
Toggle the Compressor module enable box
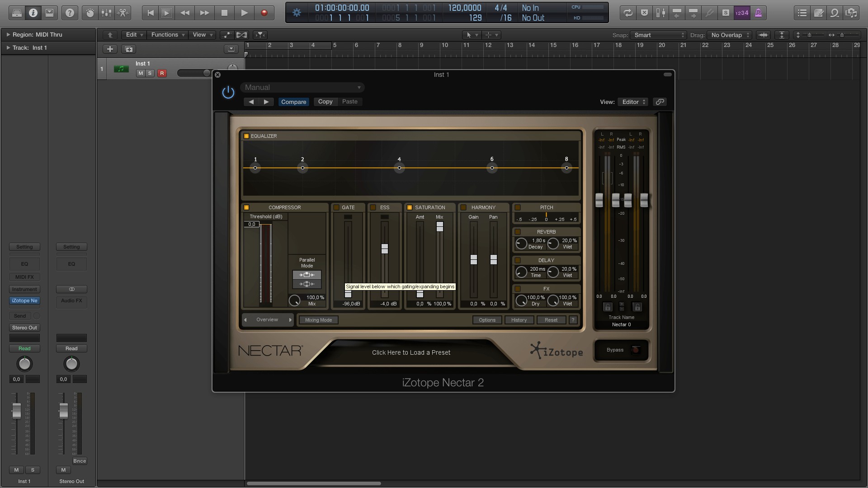pos(246,207)
